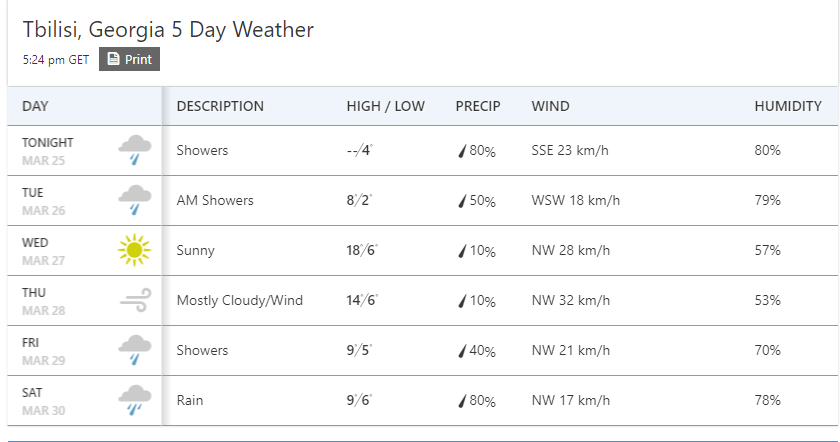Click Tuesday's AM showers weather icon
Viewport: 840px width, 442px height.
134,200
